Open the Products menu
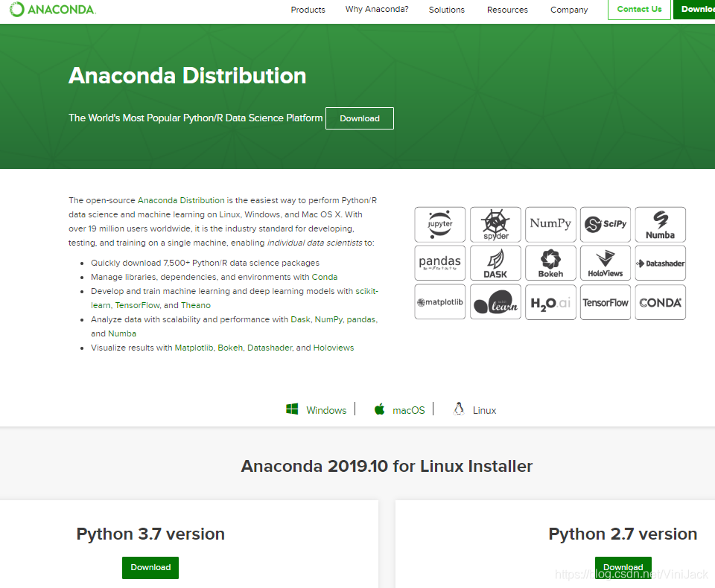 [x=308, y=10]
